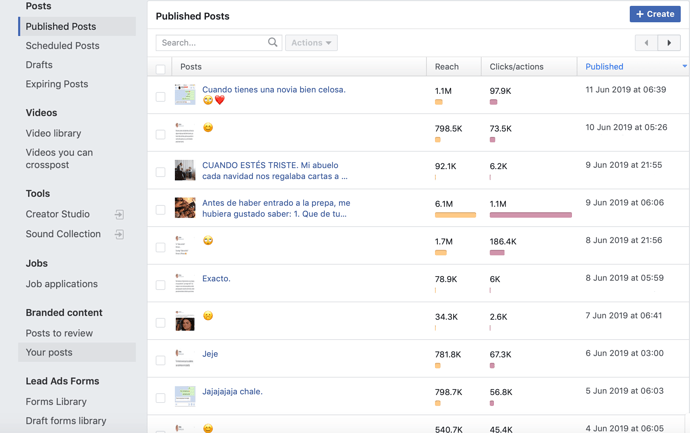Open Draft forms library
This screenshot has height=433, width=690.
tap(66, 421)
